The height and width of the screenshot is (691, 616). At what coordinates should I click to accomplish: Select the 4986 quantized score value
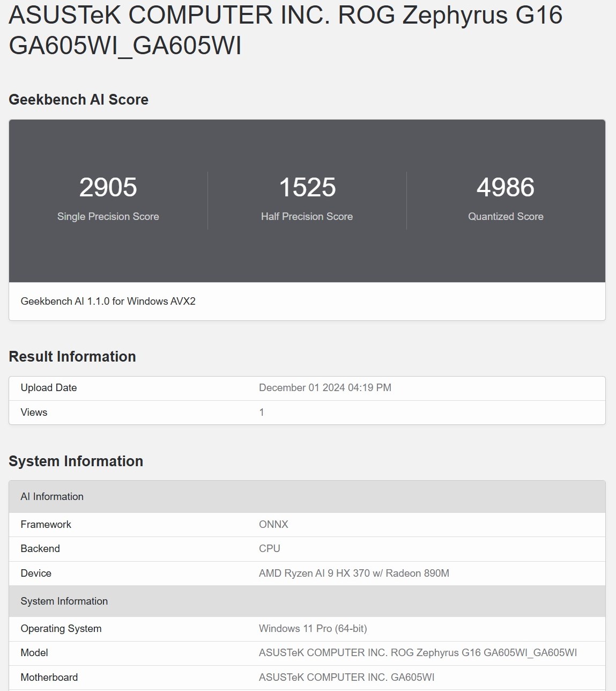[x=506, y=187]
